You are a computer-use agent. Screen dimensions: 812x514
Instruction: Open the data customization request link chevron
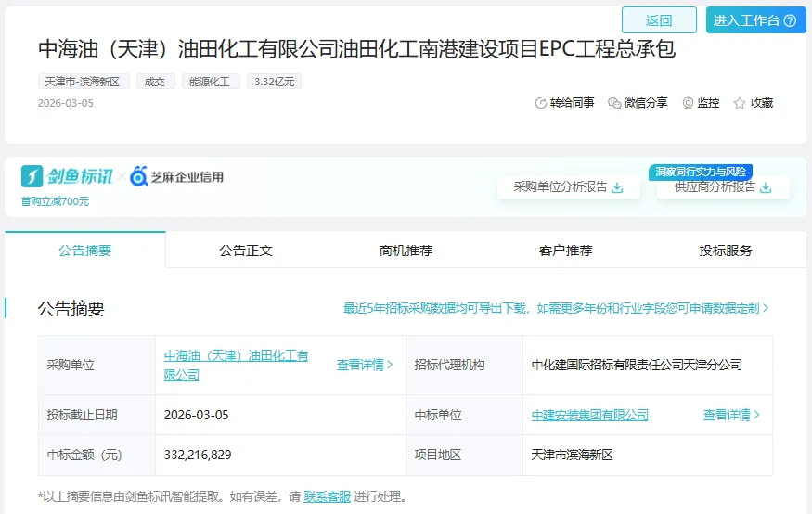pyautogui.click(x=766, y=308)
